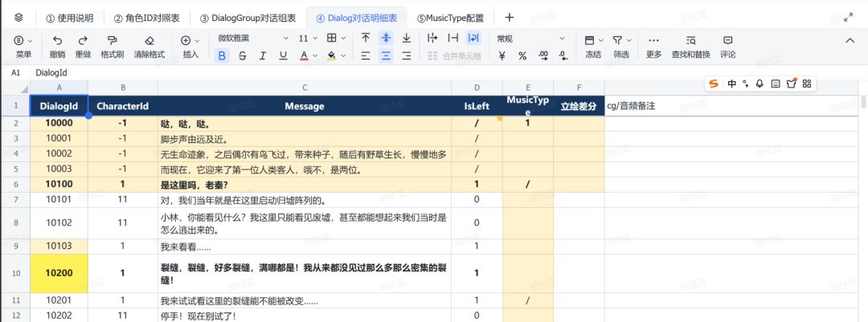Open fill color picker

click(332, 55)
